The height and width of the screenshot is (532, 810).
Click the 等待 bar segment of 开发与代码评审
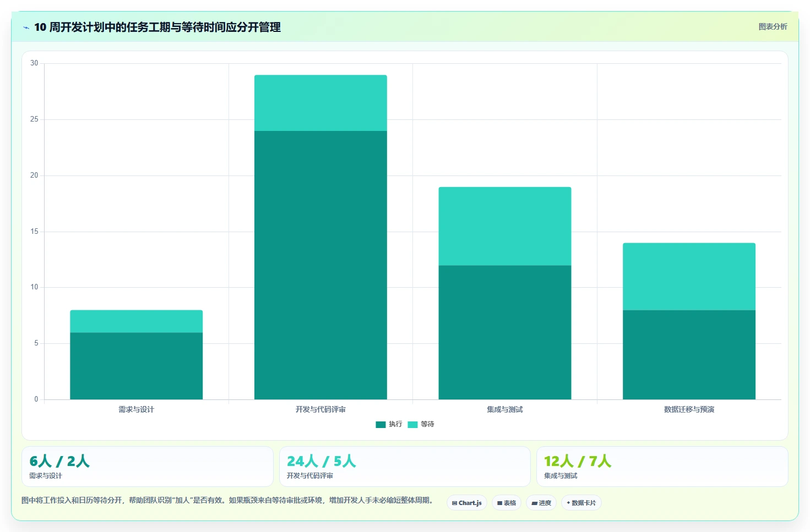pos(320,103)
